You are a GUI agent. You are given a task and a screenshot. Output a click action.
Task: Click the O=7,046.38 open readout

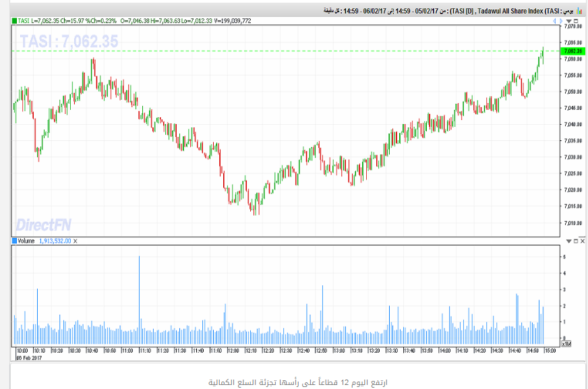pos(135,21)
